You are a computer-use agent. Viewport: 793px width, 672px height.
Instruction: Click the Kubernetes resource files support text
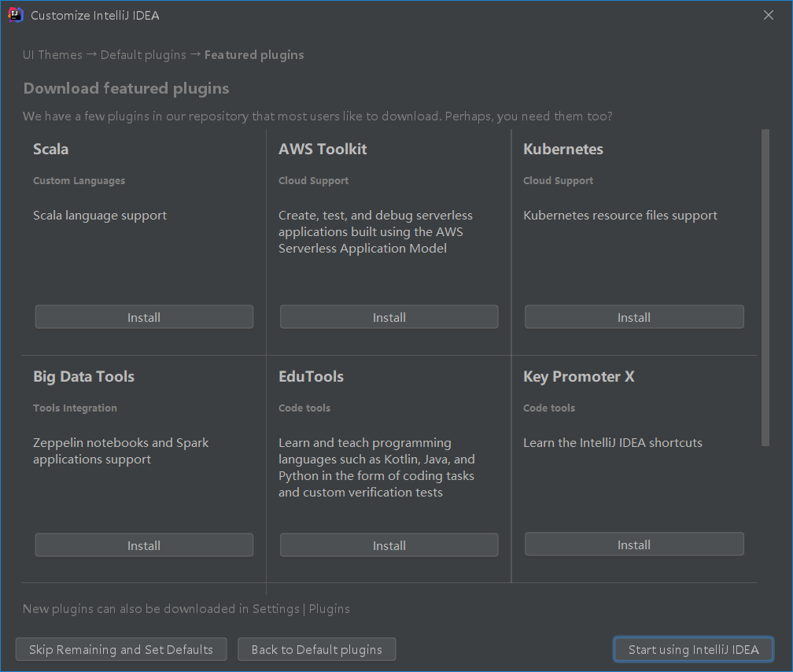pyautogui.click(x=620, y=216)
